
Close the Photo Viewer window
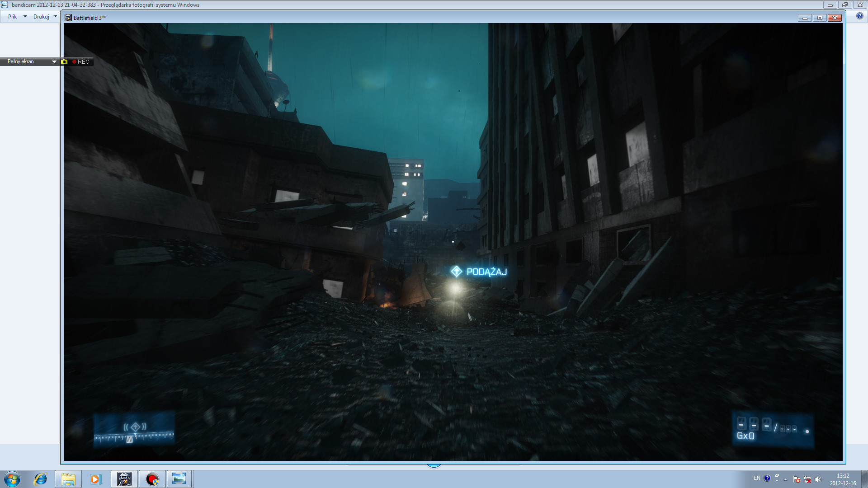[860, 5]
